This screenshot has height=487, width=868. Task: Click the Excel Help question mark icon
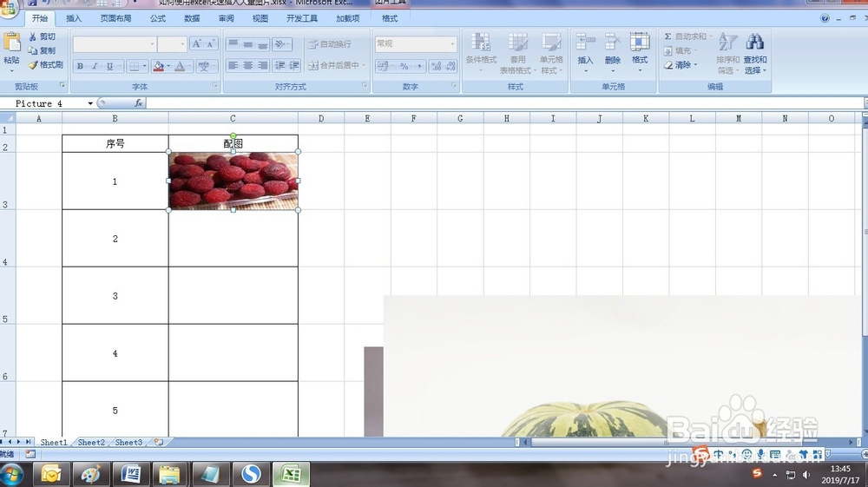(825, 18)
